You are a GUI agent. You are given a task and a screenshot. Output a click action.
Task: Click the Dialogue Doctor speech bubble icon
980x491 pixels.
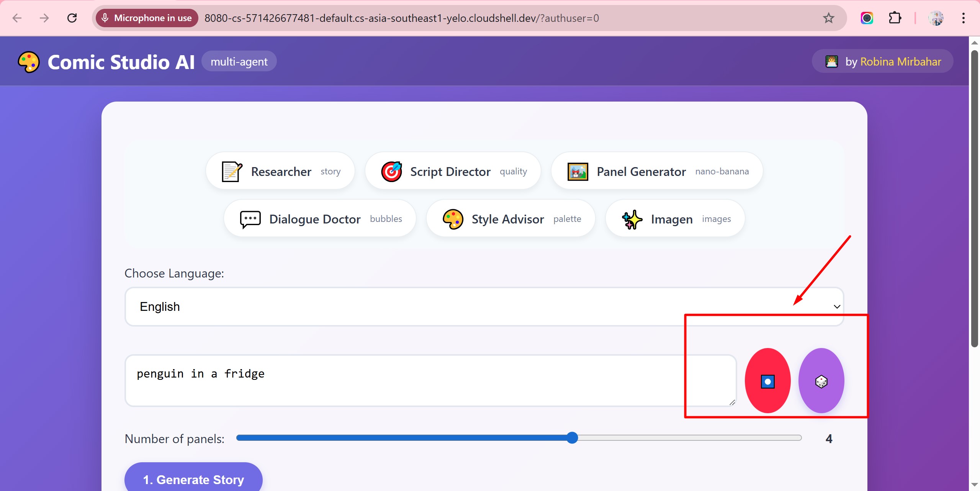tap(250, 219)
